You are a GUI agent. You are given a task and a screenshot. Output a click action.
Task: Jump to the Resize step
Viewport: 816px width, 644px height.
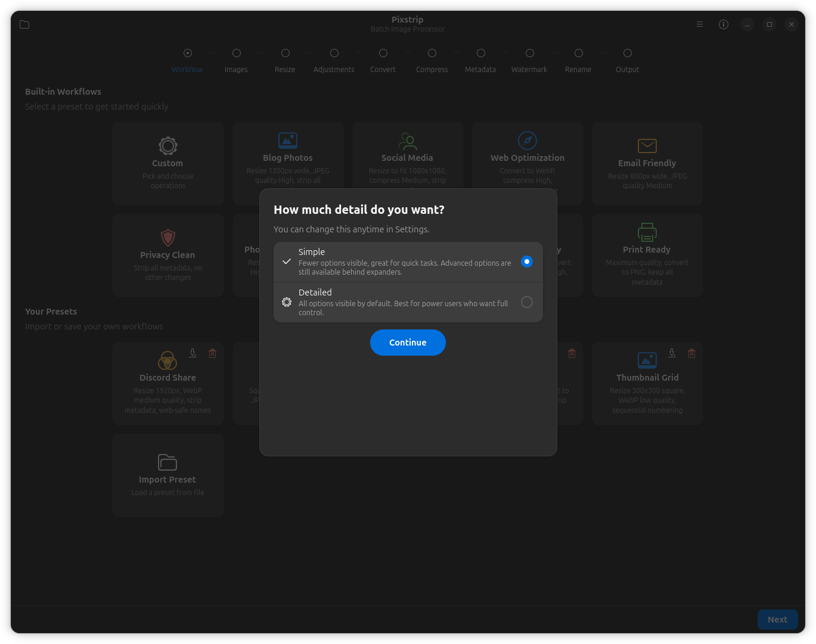point(285,54)
